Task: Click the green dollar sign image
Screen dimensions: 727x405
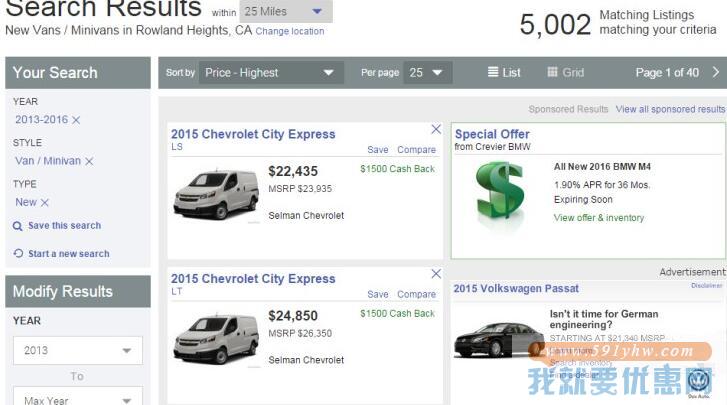Action: click(501, 190)
